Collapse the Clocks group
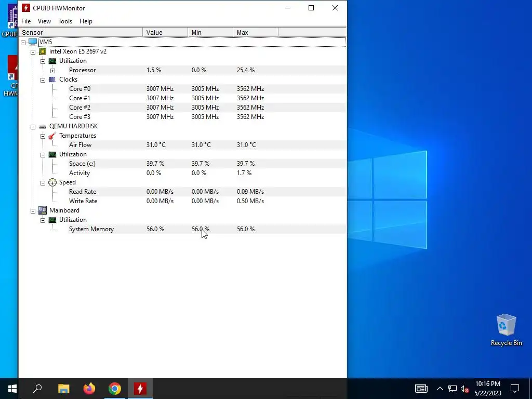Viewport: 532px width, 399px height. (43, 80)
